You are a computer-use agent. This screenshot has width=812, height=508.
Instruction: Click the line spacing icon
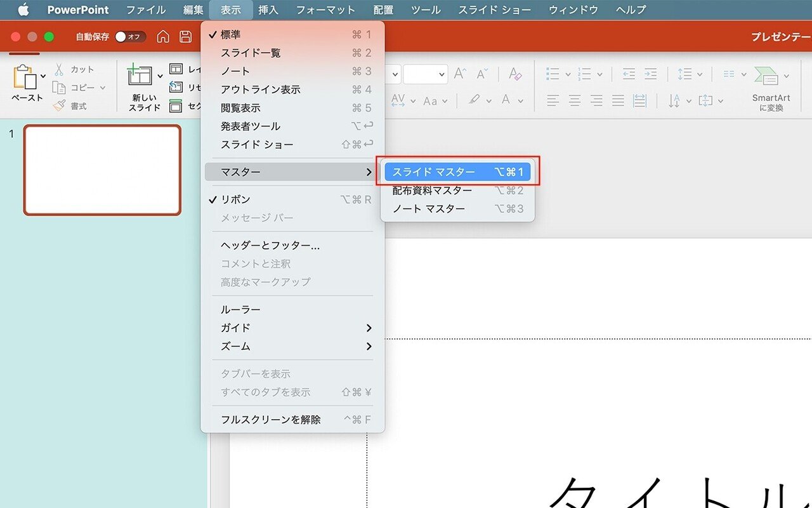point(684,74)
